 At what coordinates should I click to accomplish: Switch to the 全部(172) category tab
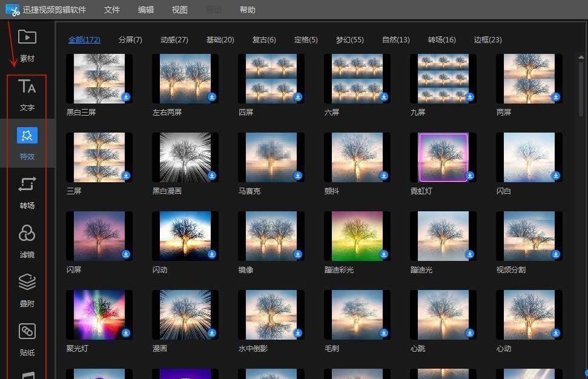(84, 40)
